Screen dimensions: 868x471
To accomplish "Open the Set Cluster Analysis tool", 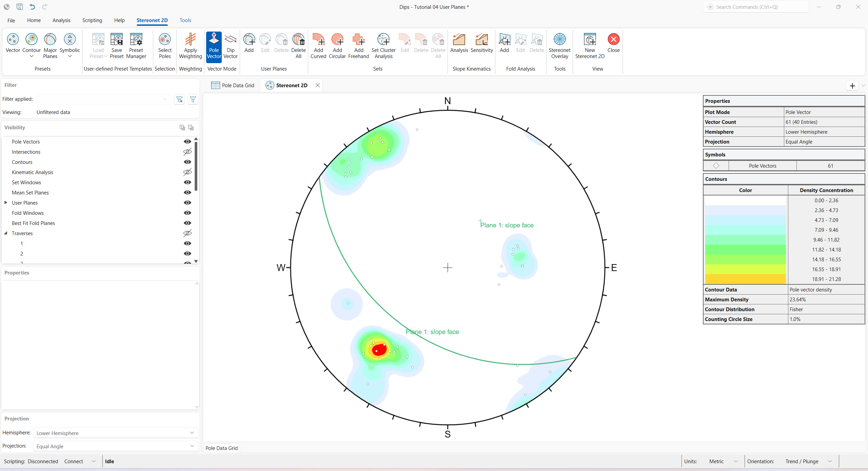I will 383,46.
